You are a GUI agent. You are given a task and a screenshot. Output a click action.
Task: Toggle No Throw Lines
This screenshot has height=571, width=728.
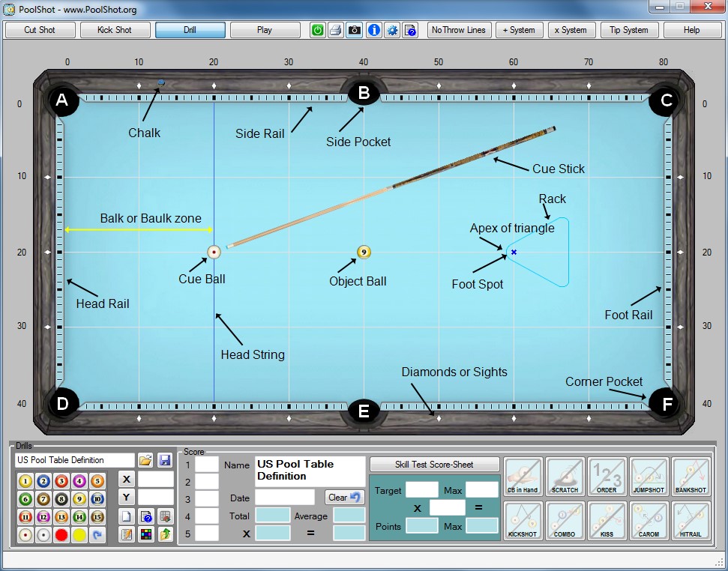coord(459,30)
